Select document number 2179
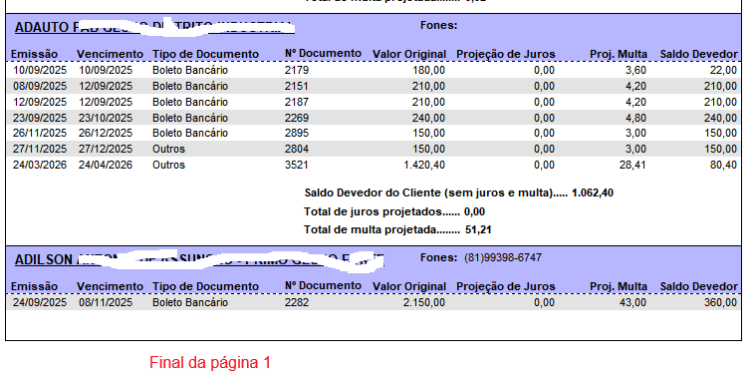750x377 pixels. pos(297,70)
